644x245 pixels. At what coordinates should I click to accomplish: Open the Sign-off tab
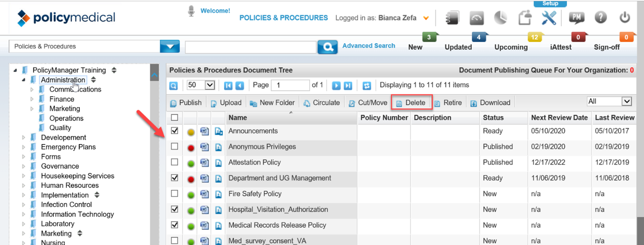pyautogui.click(x=607, y=47)
